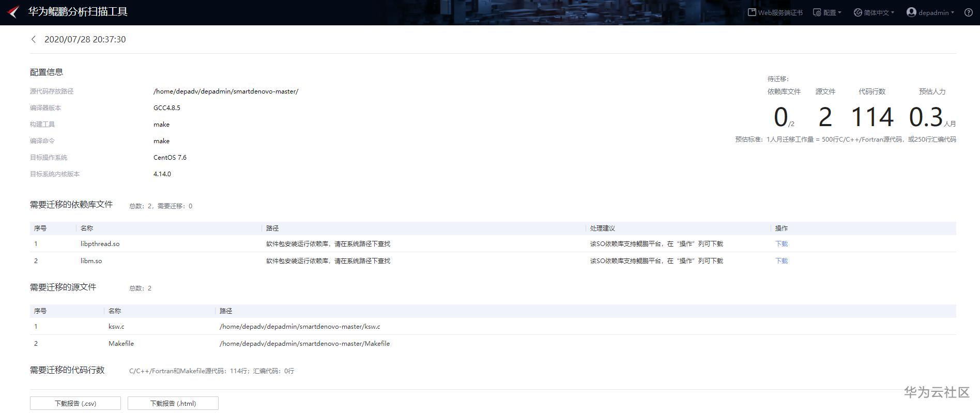Select the GCC4.8.5 compiler version value
The width and height of the screenshot is (980, 413).
[x=167, y=108]
